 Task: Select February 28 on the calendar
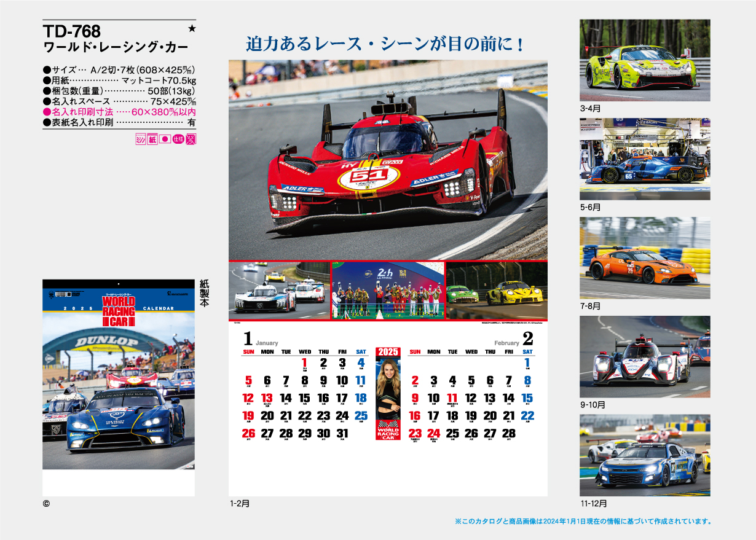(x=508, y=434)
